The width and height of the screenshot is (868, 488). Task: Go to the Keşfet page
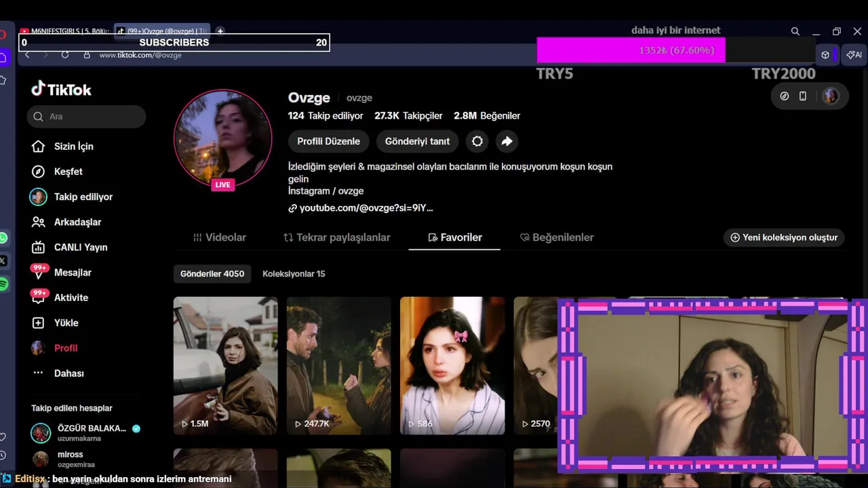pos(68,171)
